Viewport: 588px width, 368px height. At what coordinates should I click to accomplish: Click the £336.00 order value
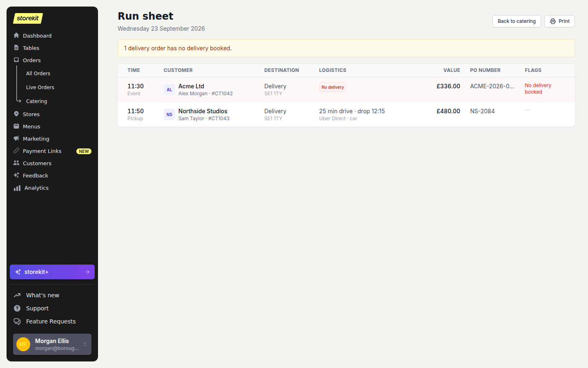pyautogui.click(x=448, y=86)
